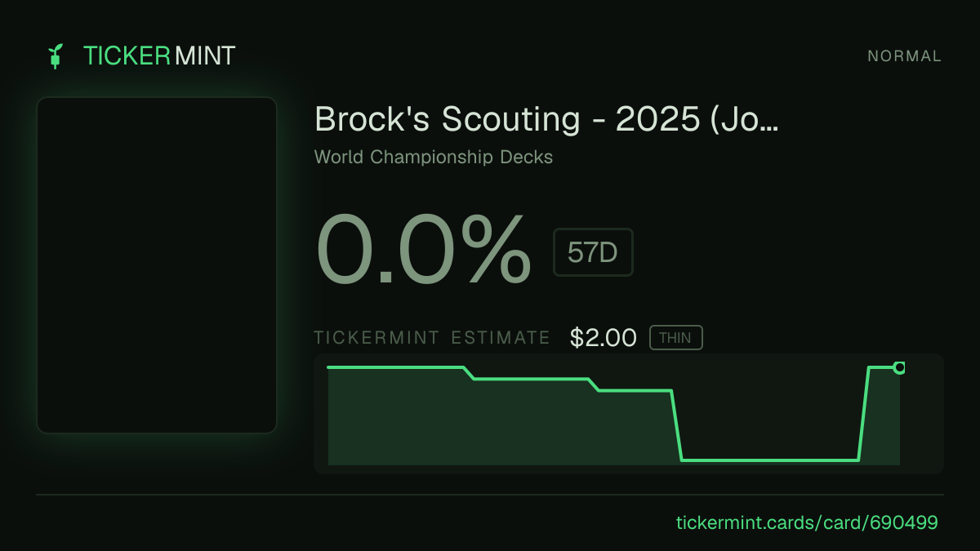This screenshot has height=551, width=980.
Task: Click the starting point of the price line
Action: pyautogui.click(x=328, y=367)
